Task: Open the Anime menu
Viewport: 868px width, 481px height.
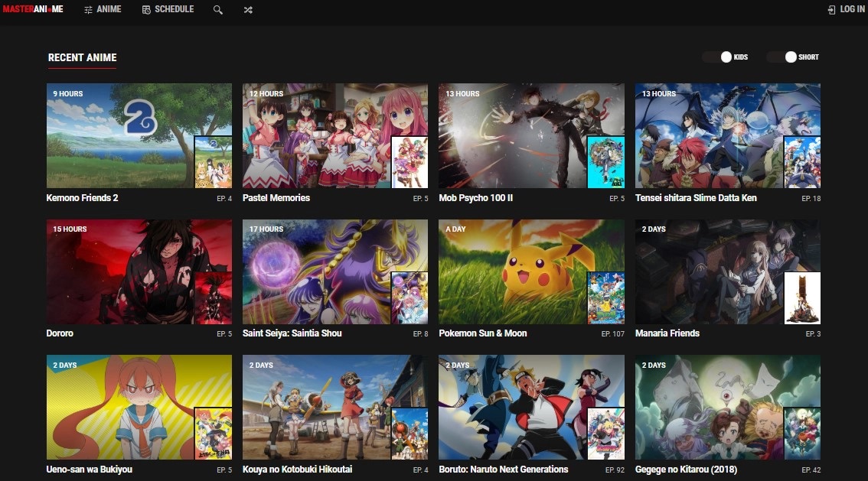Action: pyautogui.click(x=103, y=9)
